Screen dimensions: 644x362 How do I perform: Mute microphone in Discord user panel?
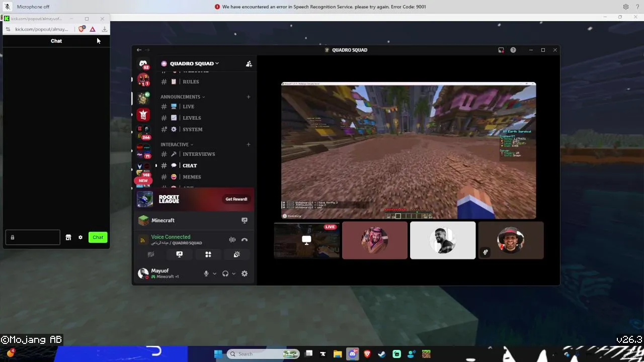pos(206,274)
